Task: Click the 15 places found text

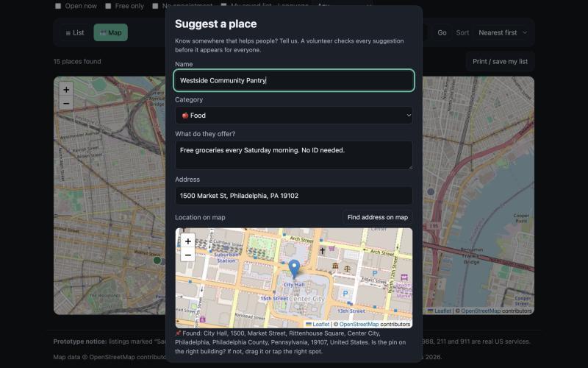Action: [x=77, y=62]
